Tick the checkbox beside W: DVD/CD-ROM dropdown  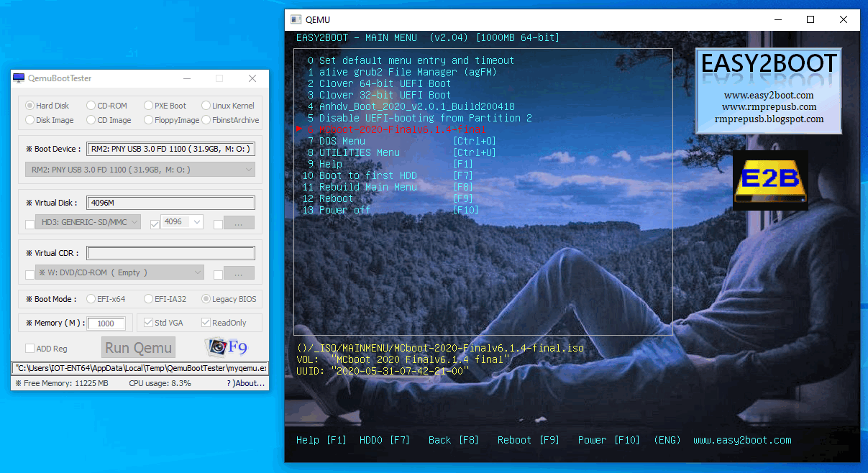coord(29,275)
